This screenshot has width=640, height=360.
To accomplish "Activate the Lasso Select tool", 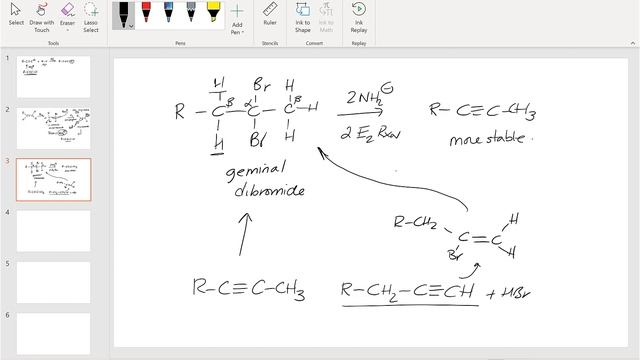I will [91, 17].
